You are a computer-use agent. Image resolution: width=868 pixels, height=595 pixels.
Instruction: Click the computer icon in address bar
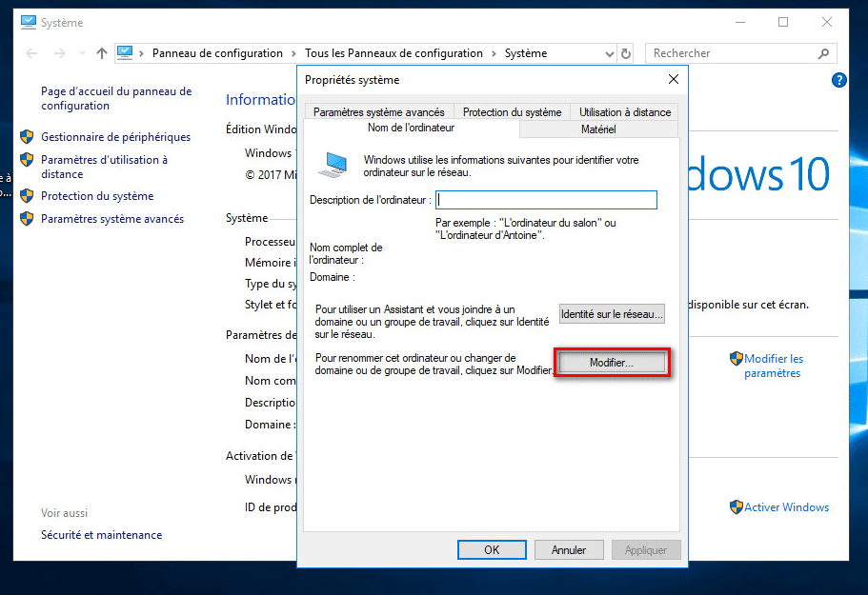click(x=125, y=53)
